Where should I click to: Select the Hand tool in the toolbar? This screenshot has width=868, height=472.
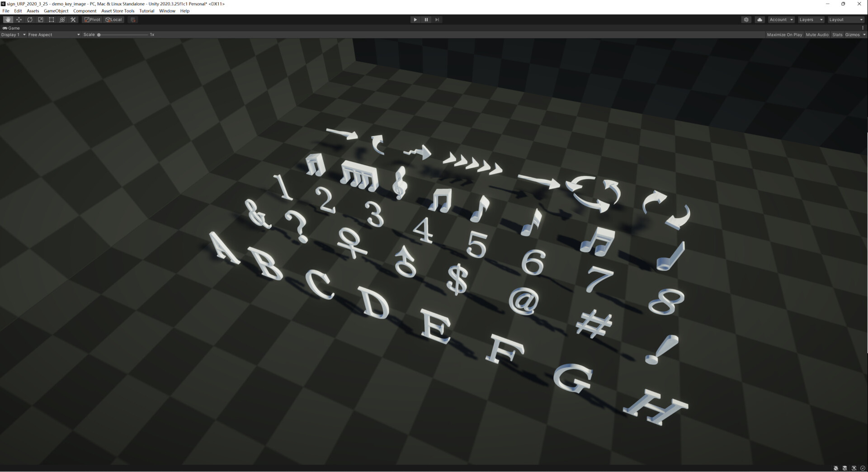click(x=8, y=19)
